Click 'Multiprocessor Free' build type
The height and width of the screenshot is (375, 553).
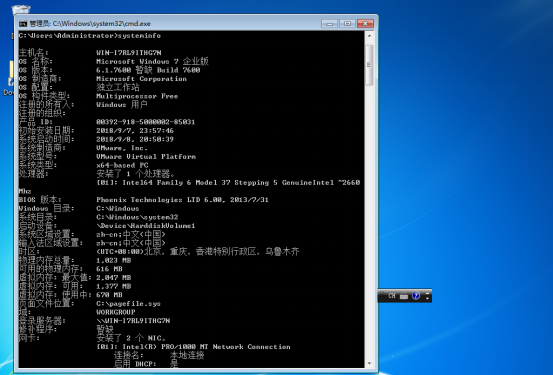(x=137, y=96)
